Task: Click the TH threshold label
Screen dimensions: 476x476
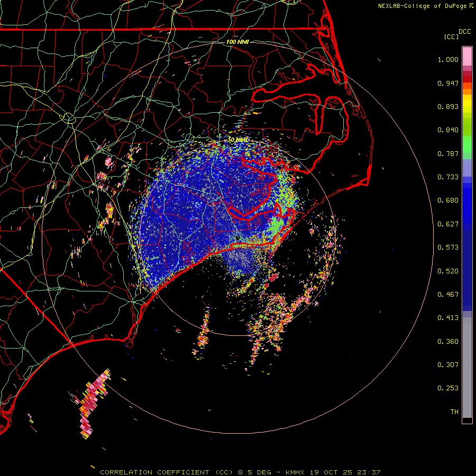Action: [x=454, y=412]
